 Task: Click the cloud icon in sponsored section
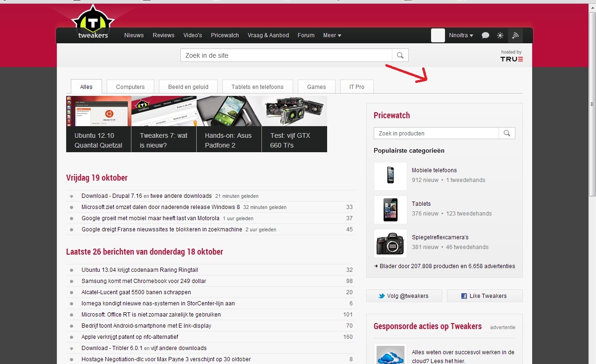tap(390, 354)
